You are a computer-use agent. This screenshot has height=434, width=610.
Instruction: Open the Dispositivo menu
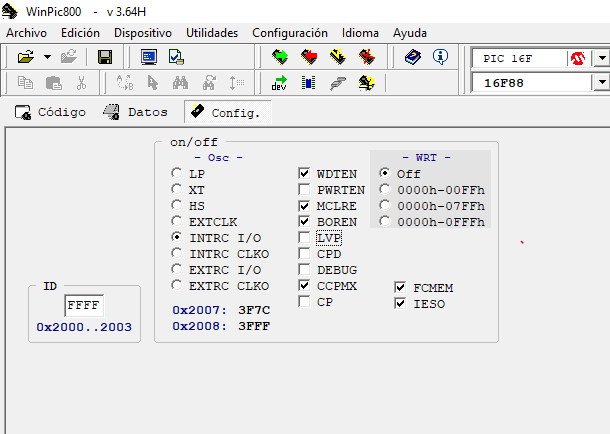[143, 33]
